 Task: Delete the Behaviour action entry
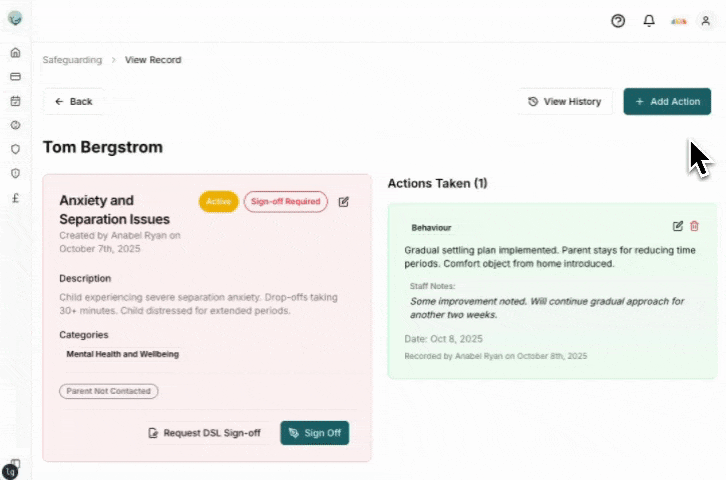pyautogui.click(x=695, y=226)
